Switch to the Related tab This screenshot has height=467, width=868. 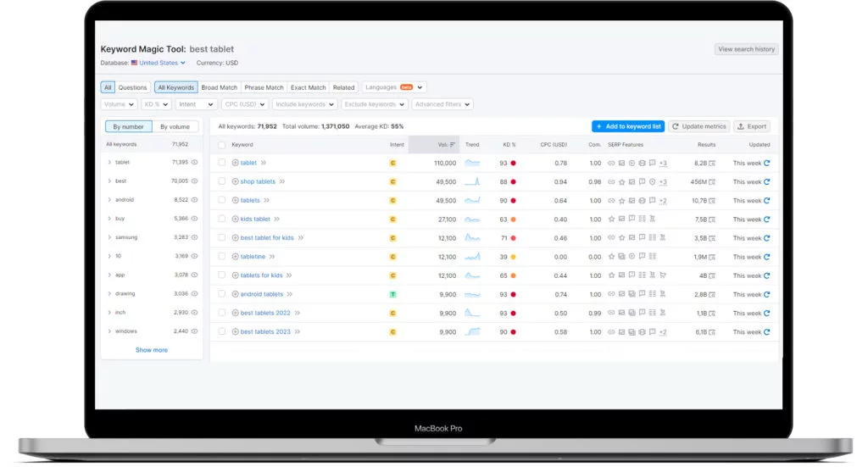pos(344,87)
